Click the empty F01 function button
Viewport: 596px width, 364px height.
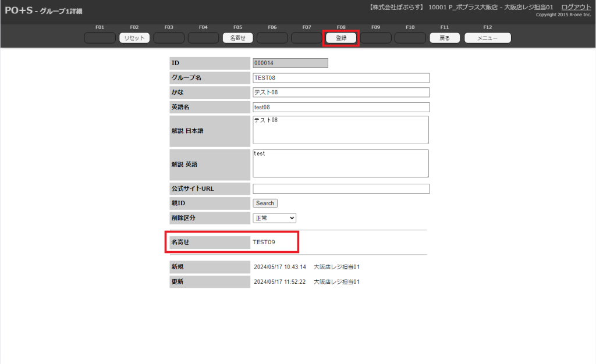click(x=100, y=38)
